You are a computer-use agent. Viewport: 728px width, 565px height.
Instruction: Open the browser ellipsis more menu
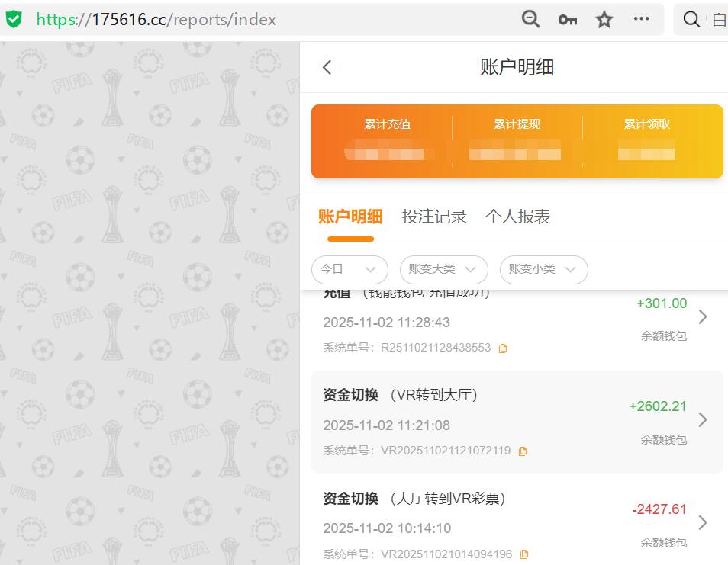[641, 20]
